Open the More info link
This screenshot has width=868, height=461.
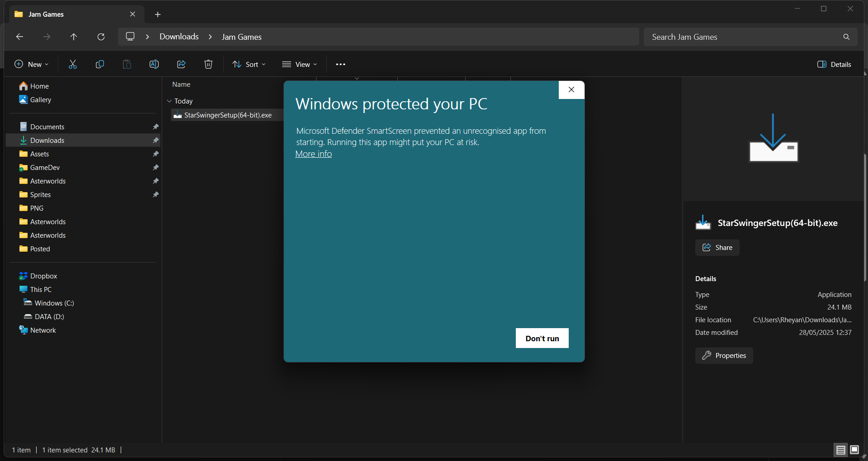coord(313,154)
